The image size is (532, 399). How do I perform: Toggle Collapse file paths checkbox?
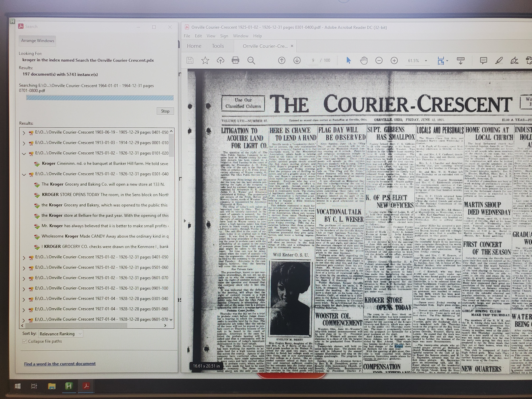[25, 341]
